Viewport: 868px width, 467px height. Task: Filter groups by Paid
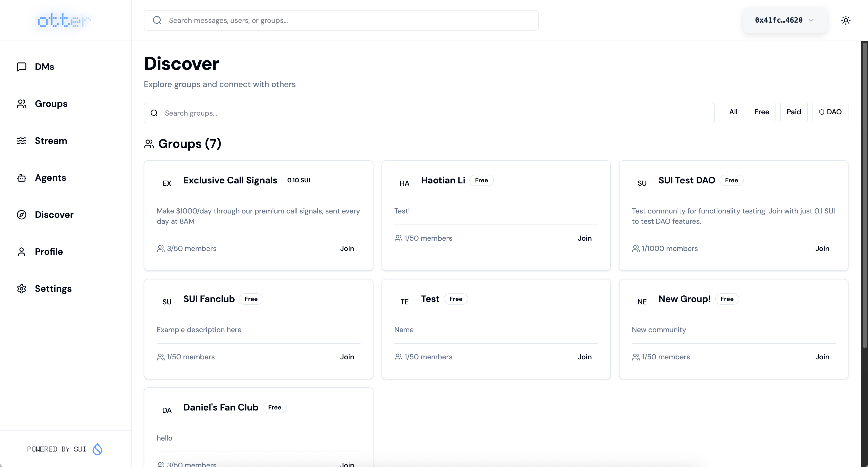click(x=793, y=112)
